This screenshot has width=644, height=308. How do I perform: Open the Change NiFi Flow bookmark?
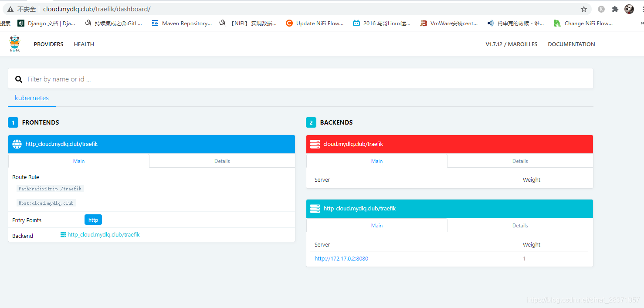(x=583, y=24)
